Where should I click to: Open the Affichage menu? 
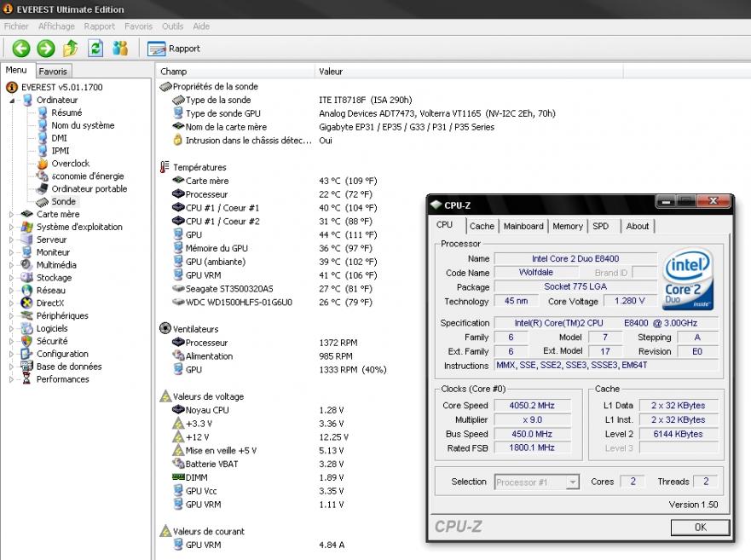point(56,26)
